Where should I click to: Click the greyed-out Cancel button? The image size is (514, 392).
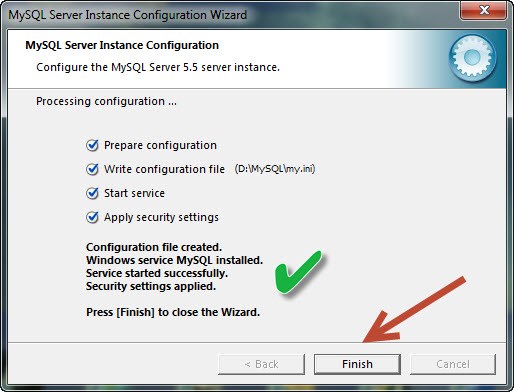453,364
